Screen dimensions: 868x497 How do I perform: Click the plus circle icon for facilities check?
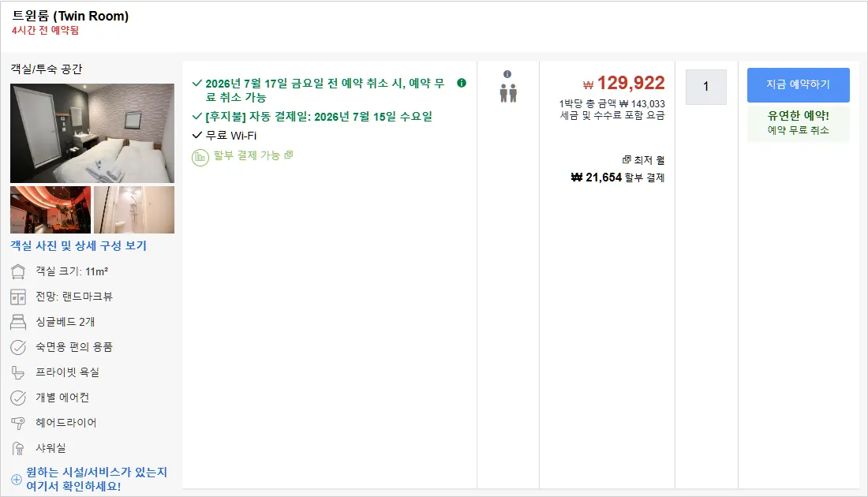[x=17, y=480]
